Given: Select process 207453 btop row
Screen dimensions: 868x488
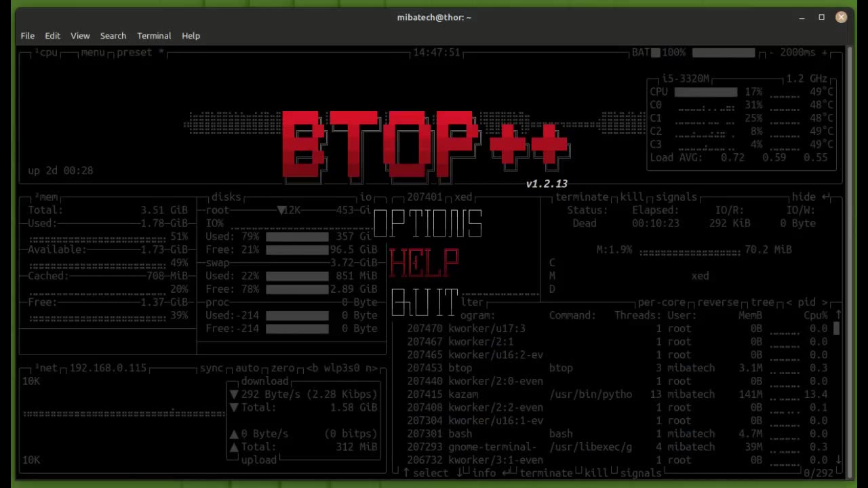Looking at the screenshot, I should click(617, 368).
